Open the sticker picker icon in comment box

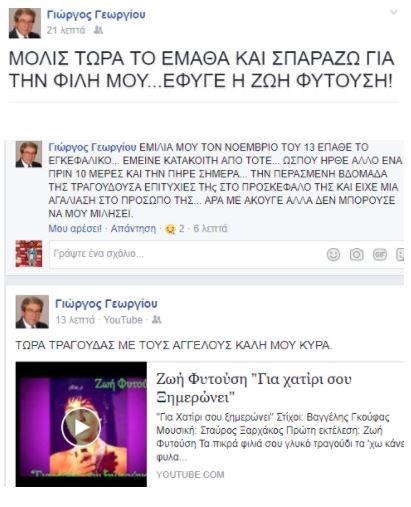click(400, 255)
